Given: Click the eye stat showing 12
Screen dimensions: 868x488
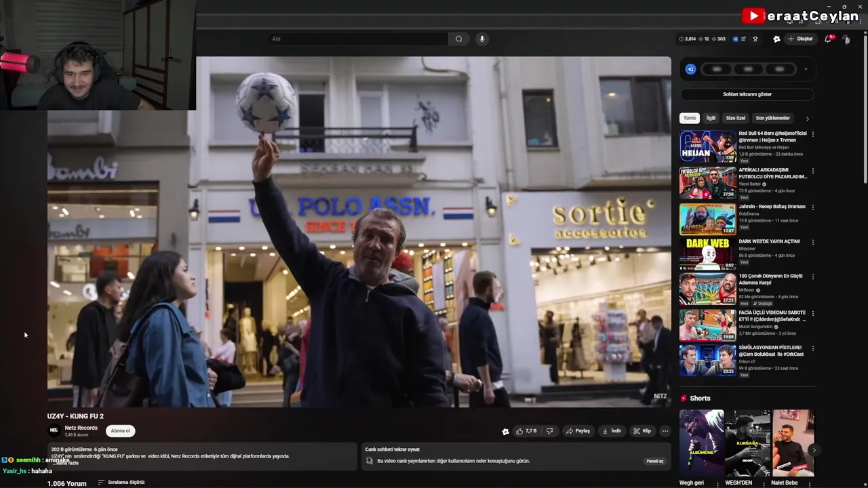Looking at the screenshot, I should pos(704,39).
